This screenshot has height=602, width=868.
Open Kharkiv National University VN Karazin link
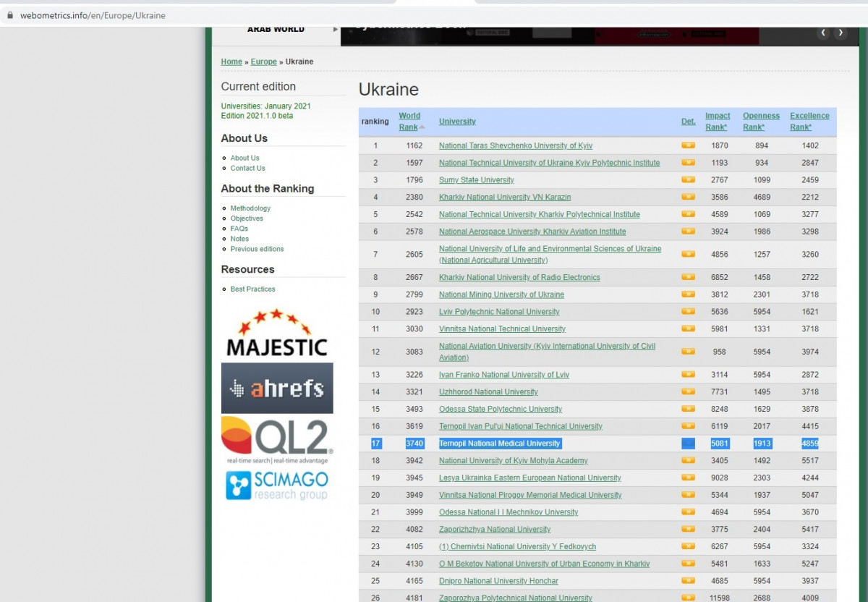coord(504,198)
